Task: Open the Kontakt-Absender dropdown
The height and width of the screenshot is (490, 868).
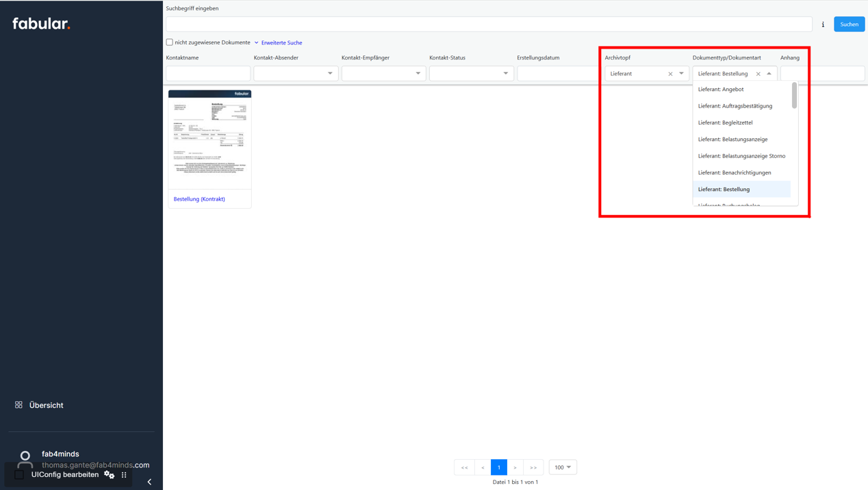Action: point(329,73)
